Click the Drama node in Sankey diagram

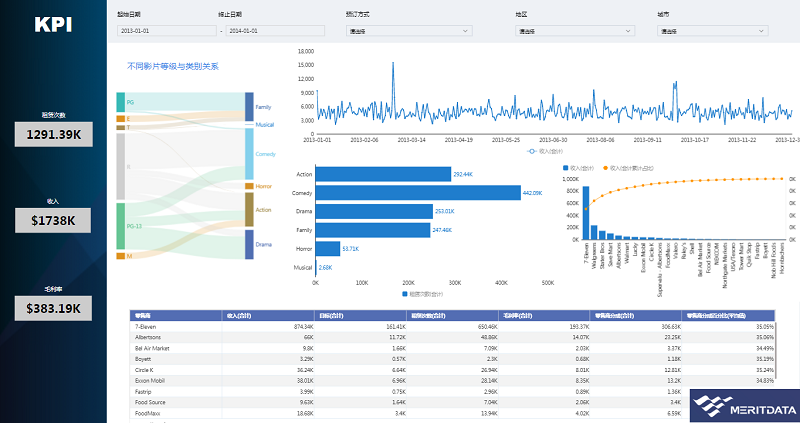click(x=249, y=243)
